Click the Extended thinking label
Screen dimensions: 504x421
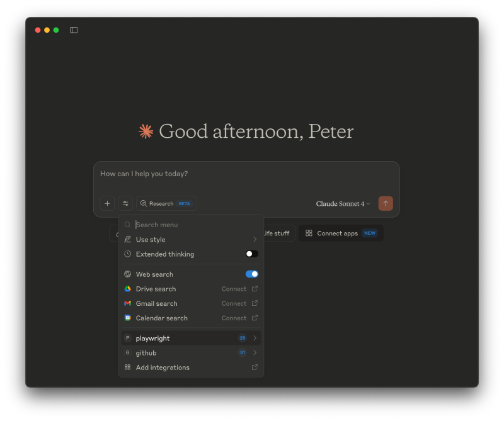tap(165, 254)
